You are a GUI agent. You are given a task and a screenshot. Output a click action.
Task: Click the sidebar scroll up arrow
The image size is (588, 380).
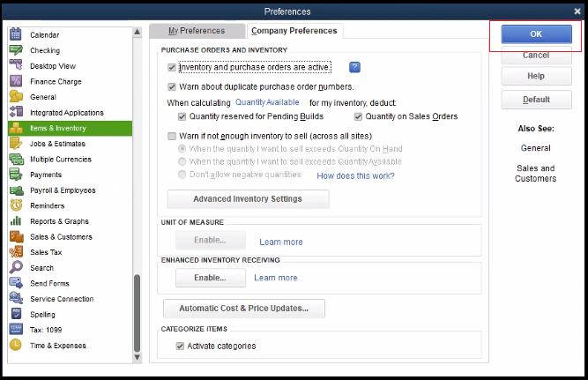(x=138, y=33)
